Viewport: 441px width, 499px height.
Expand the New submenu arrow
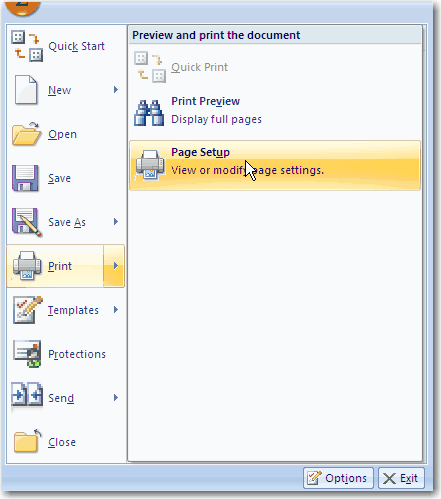click(116, 90)
